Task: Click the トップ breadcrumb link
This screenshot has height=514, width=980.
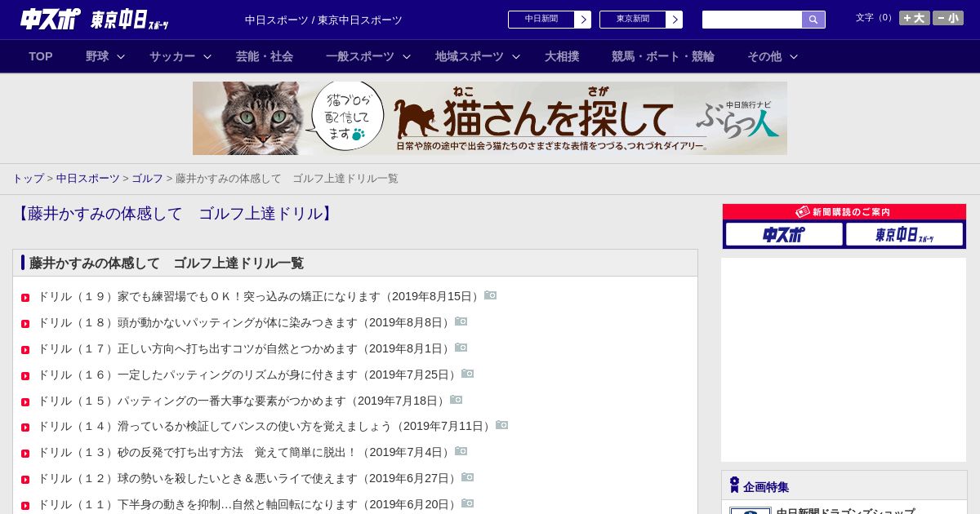Action: [x=28, y=178]
